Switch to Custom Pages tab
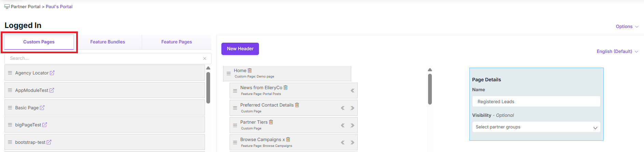The width and height of the screenshot is (644, 152). coord(39,42)
